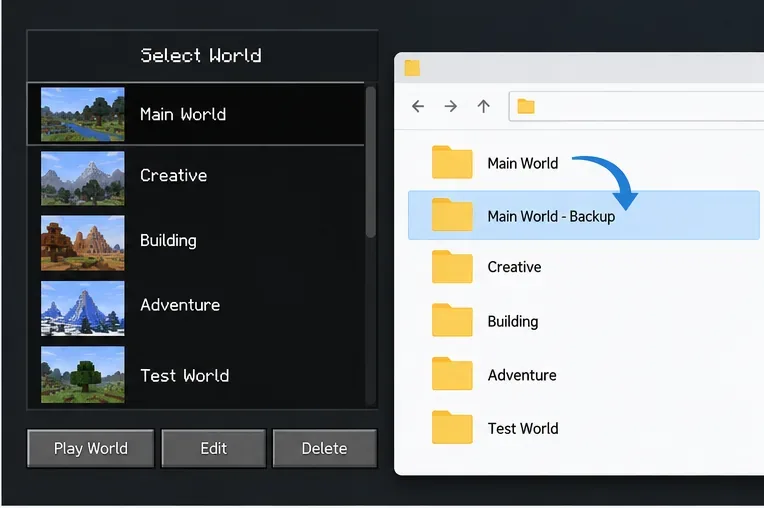This screenshot has width=764, height=508.
Task: Click the Delete world button
Action: click(325, 448)
